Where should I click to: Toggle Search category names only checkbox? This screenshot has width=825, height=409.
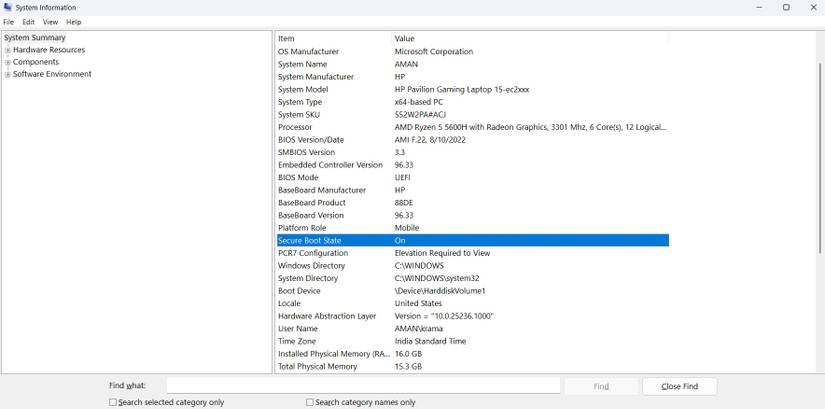pyautogui.click(x=310, y=402)
